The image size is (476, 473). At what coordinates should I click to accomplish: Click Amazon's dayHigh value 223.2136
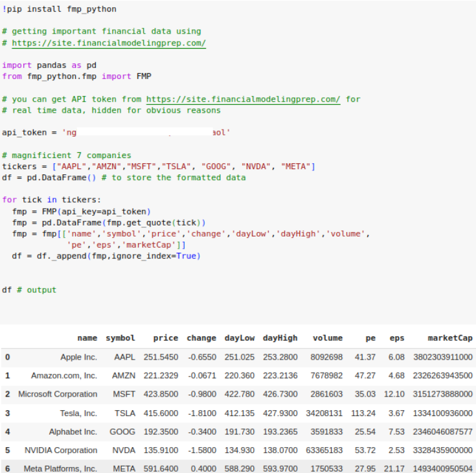pos(280,376)
